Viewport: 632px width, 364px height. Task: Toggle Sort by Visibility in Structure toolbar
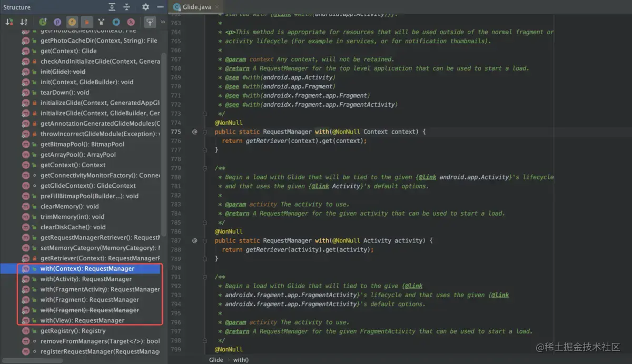(9, 22)
